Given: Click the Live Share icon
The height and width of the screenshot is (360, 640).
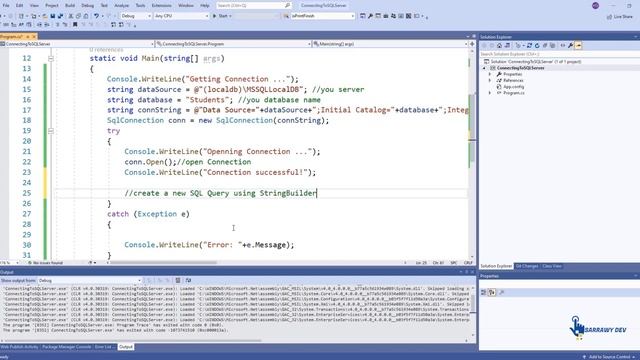Looking at the screenshot, I should point(620,16).
